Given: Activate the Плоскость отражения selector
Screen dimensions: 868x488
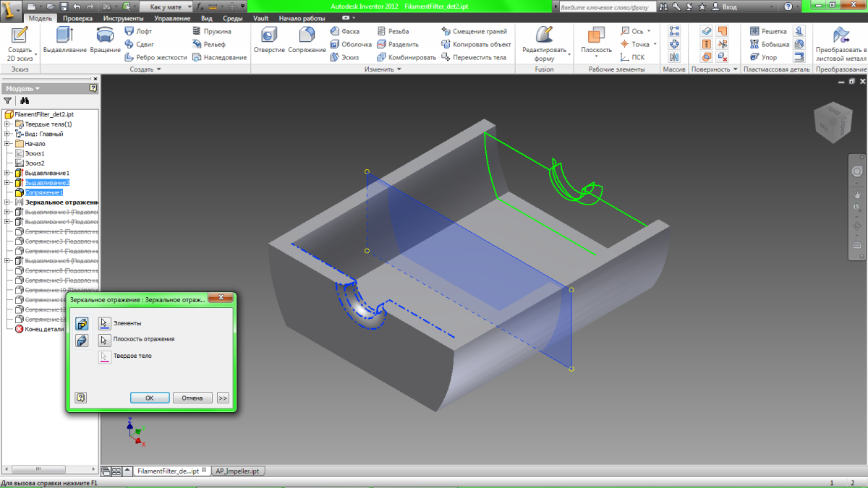Looking at the screenshot, I should (104, 339).
